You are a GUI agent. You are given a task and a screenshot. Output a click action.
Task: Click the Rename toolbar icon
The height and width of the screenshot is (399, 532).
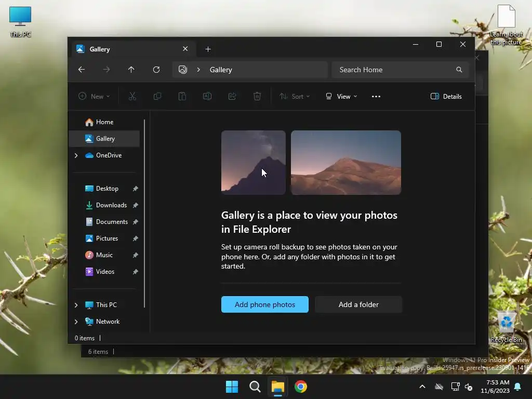207,96
